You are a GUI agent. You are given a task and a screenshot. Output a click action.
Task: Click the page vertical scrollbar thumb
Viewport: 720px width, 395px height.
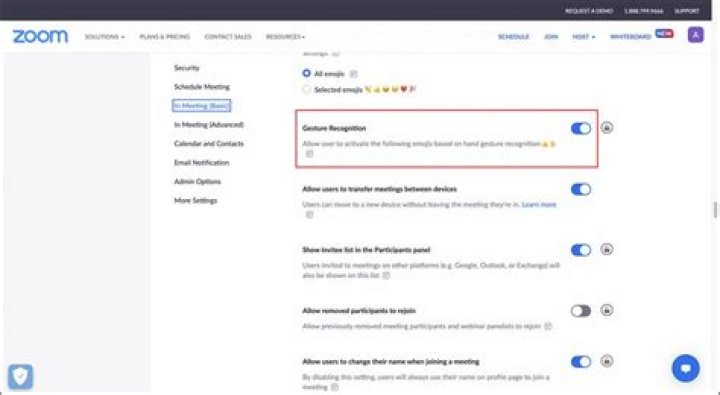tap(715, 209)
